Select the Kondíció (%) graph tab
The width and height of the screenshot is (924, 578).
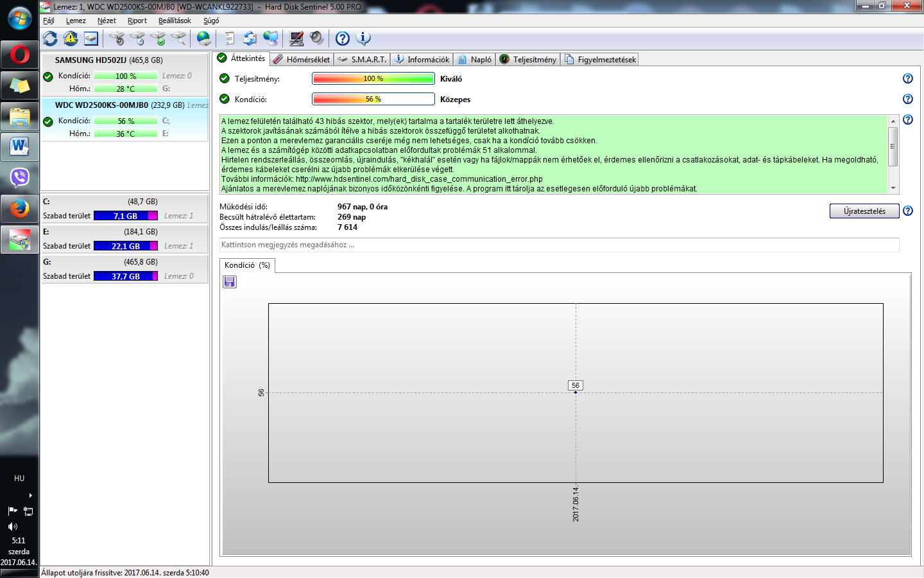[x=247, y=265]
